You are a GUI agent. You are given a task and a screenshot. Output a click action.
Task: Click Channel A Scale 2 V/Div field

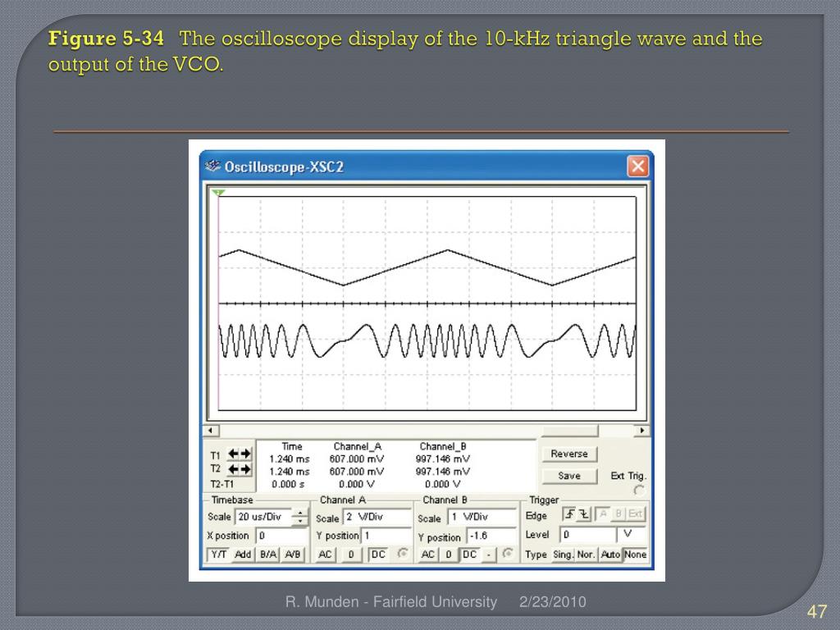tap(377, 518)
